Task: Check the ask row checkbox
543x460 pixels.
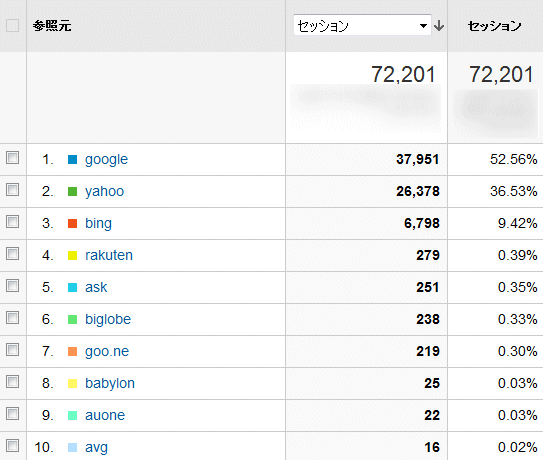Action: (x=12, y=285)
